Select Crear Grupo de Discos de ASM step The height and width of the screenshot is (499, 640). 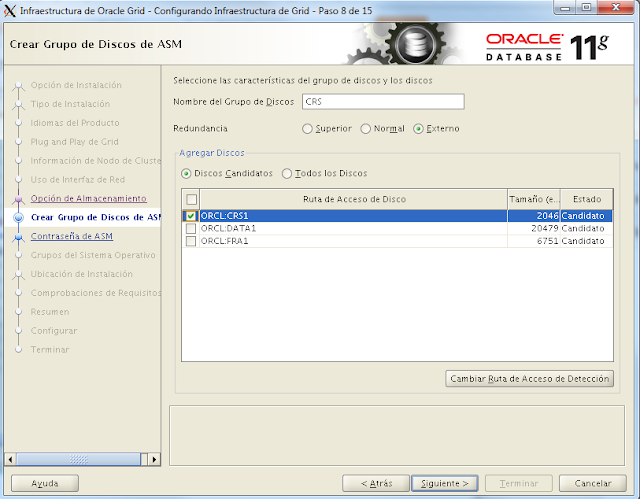tap(96, 217)
